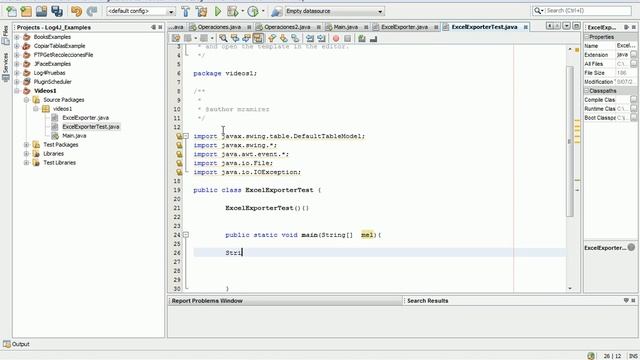Open the Debug Project dropdown arrow
Viewport: 640px width, 360px height.
(242, 11)
